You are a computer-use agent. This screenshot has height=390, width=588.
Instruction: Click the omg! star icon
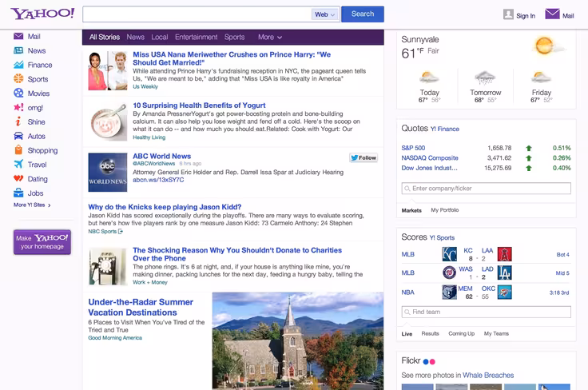pyautogui.click(x=18, y=108)
